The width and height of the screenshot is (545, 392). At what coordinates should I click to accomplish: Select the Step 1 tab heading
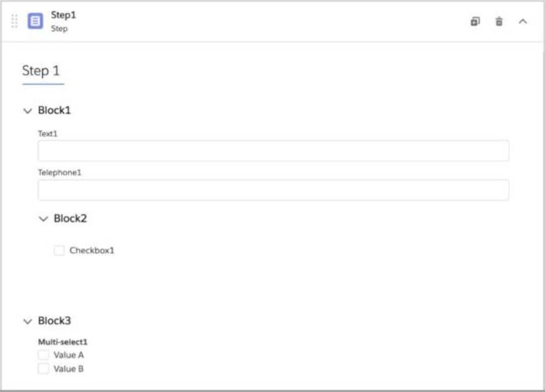(x=42, y=71)
